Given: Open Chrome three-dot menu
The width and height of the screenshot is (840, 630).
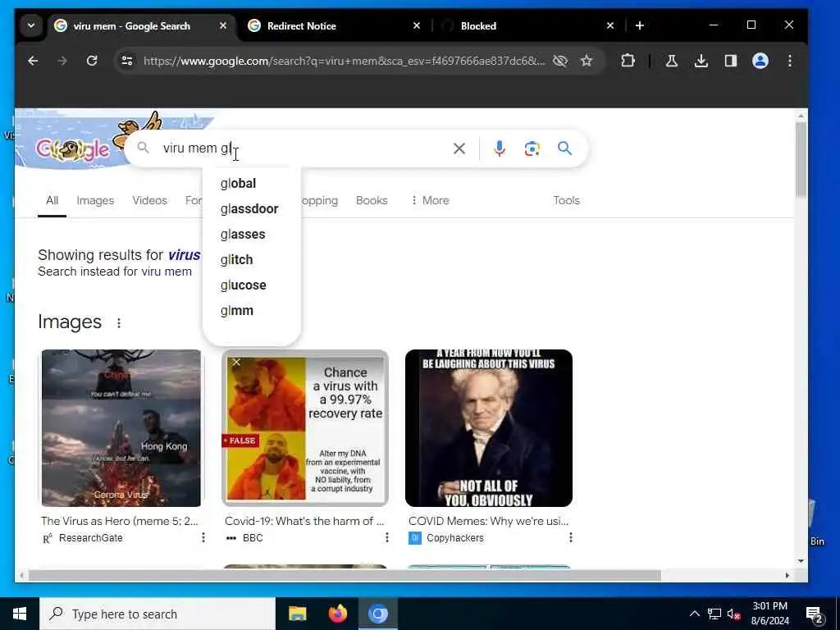Looking at the screenshot, I should click(790, 61).
